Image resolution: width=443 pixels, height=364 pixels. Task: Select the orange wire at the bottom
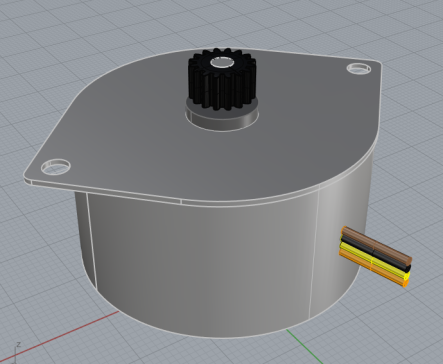[x=372, y=268]
